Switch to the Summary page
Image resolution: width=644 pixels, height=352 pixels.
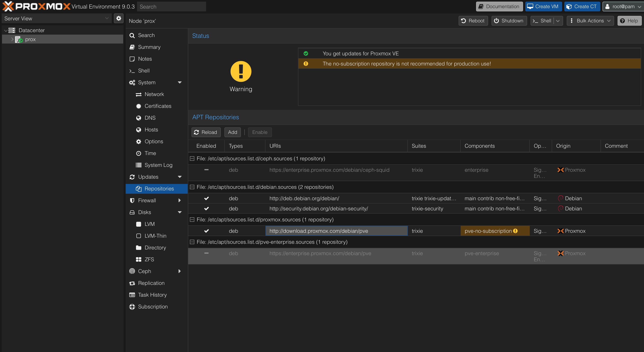click(149, 47)
